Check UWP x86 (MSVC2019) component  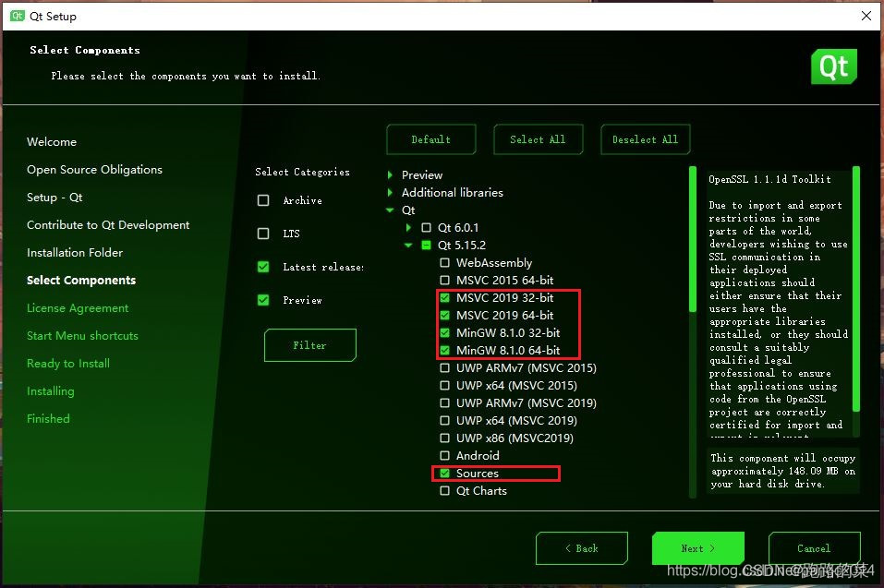(445, 438)
